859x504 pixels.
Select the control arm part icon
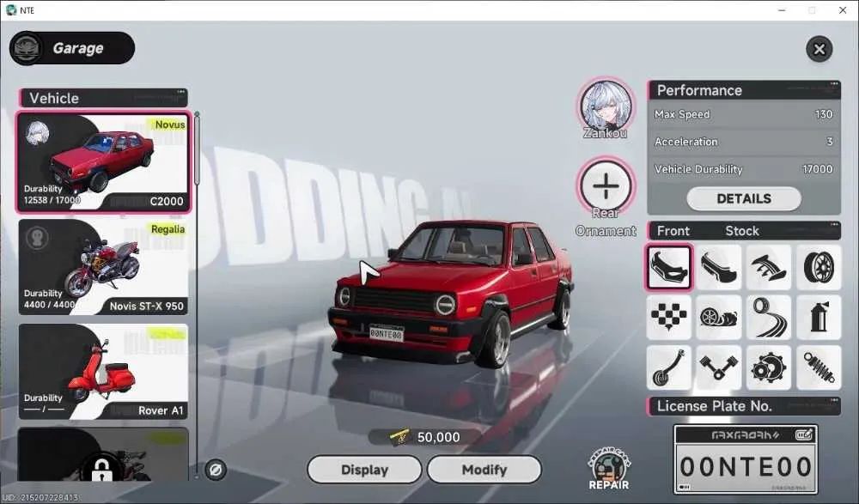click(669, 367)
